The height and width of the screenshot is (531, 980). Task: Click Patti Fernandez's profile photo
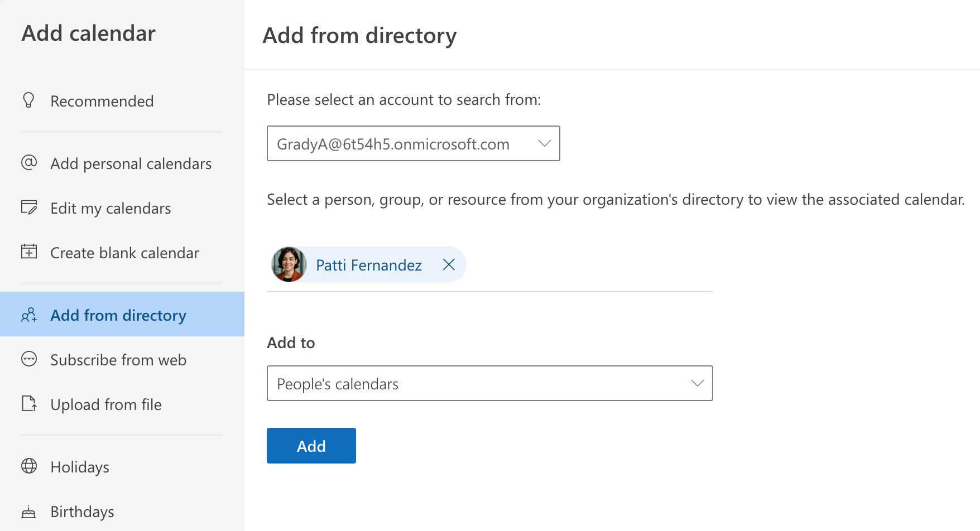(289, 265)
